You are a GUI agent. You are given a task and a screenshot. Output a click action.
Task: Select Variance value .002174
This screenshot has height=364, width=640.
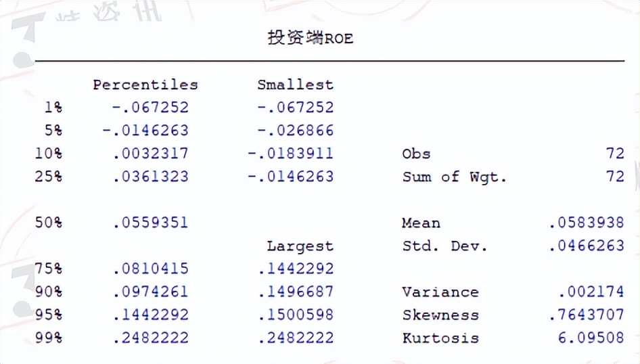tap(591, 292)
